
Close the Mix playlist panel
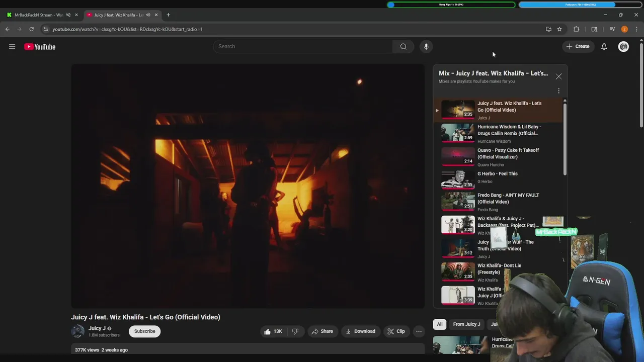click(x=558, y=76)
